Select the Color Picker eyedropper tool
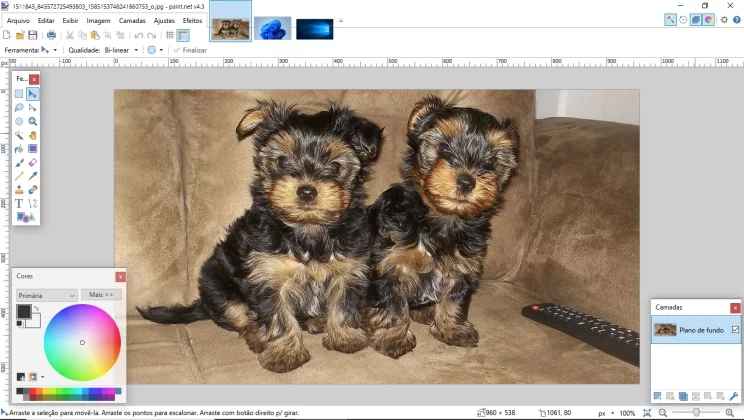Screen dimensions: 744x420 coord(32,176)
